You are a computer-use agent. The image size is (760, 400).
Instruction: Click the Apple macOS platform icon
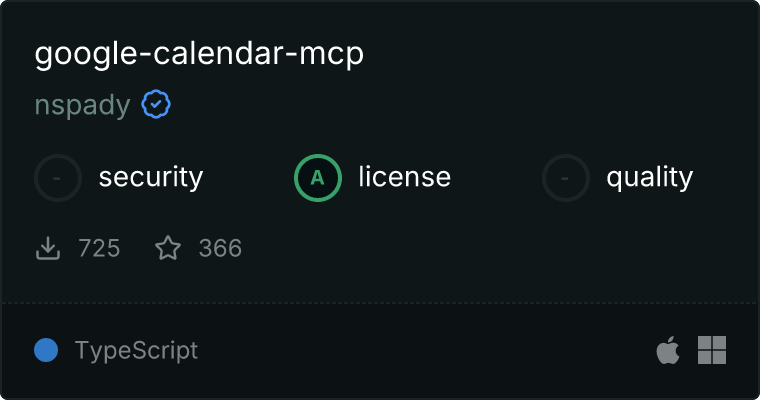[x=668, y=350]
